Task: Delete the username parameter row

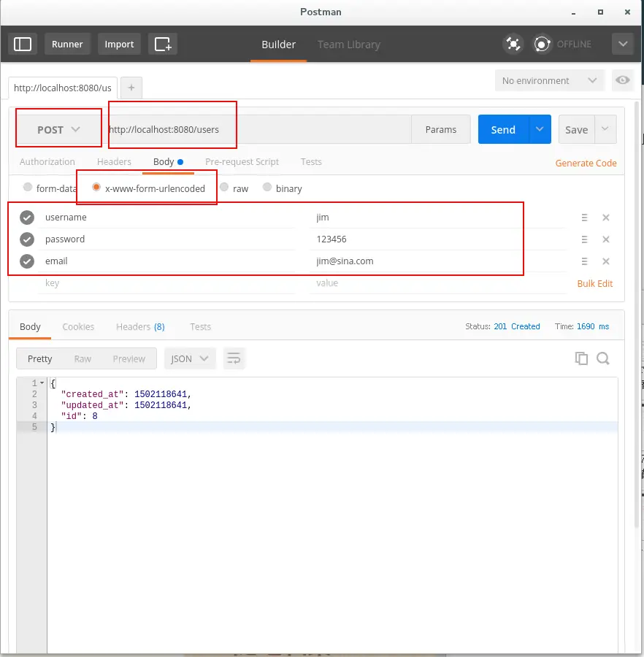Action: pos(605,218)
